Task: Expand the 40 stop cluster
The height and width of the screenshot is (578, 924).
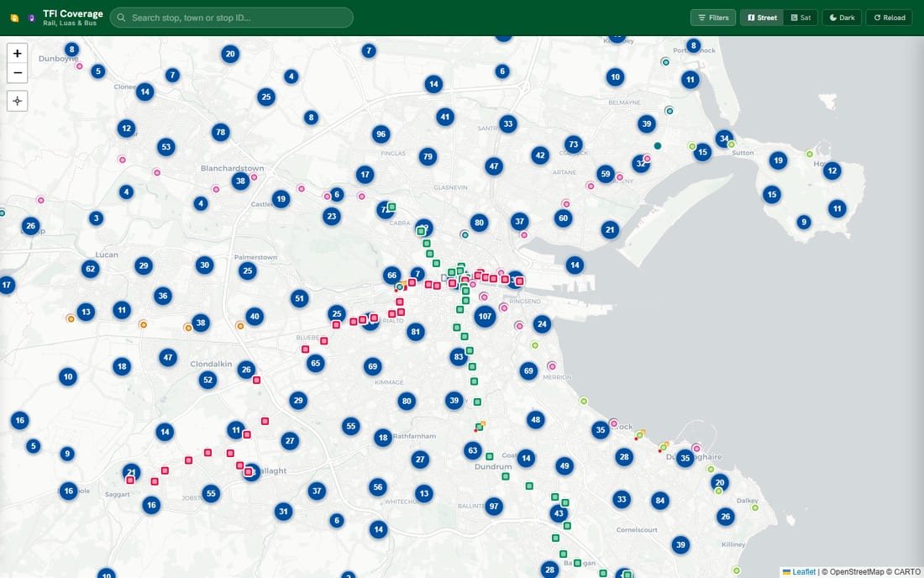Action: tap(255, 317)
